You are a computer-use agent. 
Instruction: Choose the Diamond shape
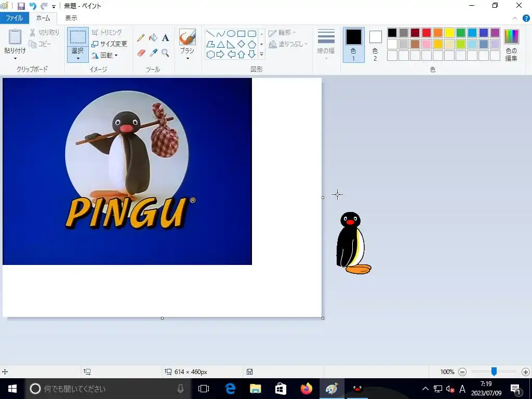pos(241,44)
